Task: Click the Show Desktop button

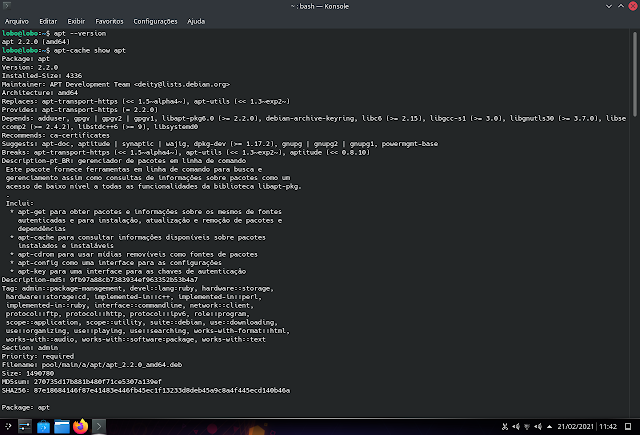Action: coord(628,426)
